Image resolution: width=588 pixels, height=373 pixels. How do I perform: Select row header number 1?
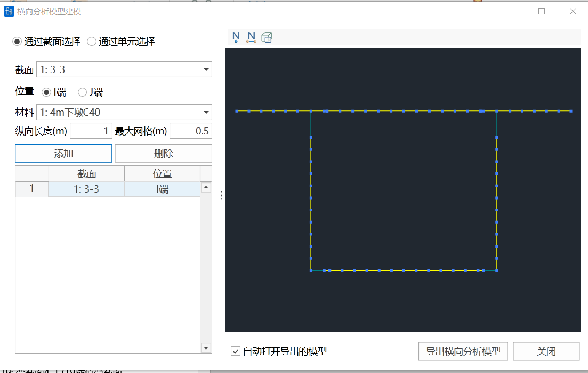coord(32,189)
